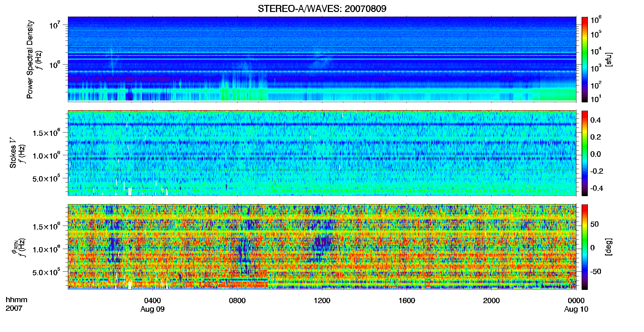Click the 1600 time tick label
The width and height of the screenshot is (644, 332).
coord(406,301)
